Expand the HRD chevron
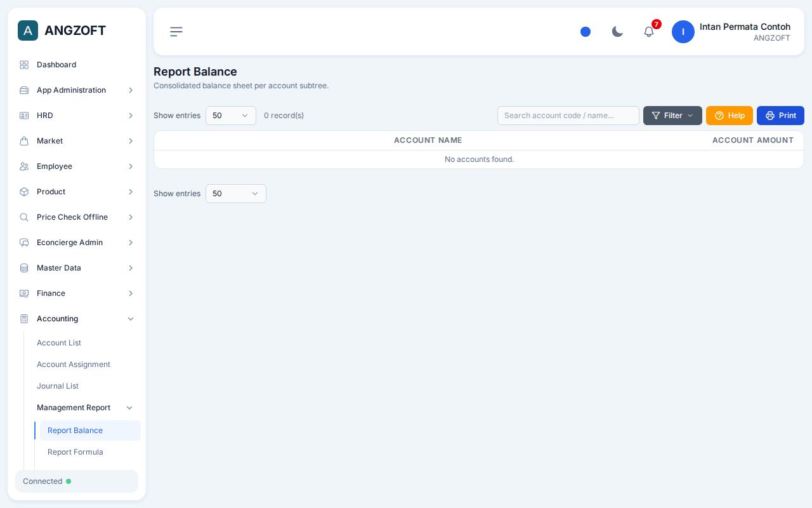This screenshot has height=508, width=812. 131,116
